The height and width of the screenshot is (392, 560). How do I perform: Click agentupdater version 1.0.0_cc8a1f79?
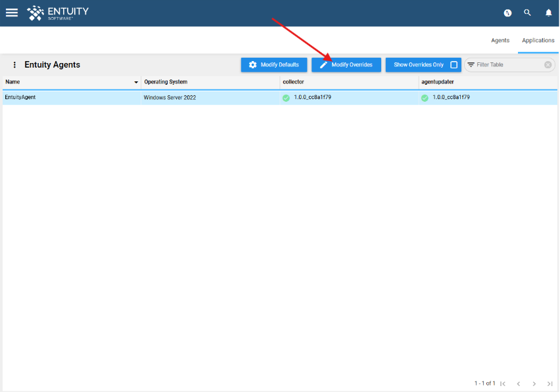pos(451,97)
